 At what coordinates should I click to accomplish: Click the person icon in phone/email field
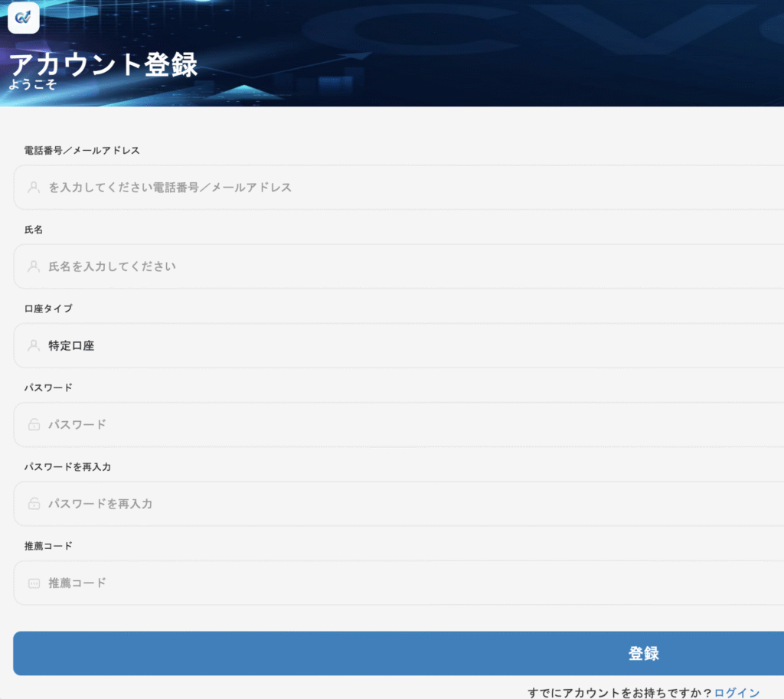tap(34, 188)
